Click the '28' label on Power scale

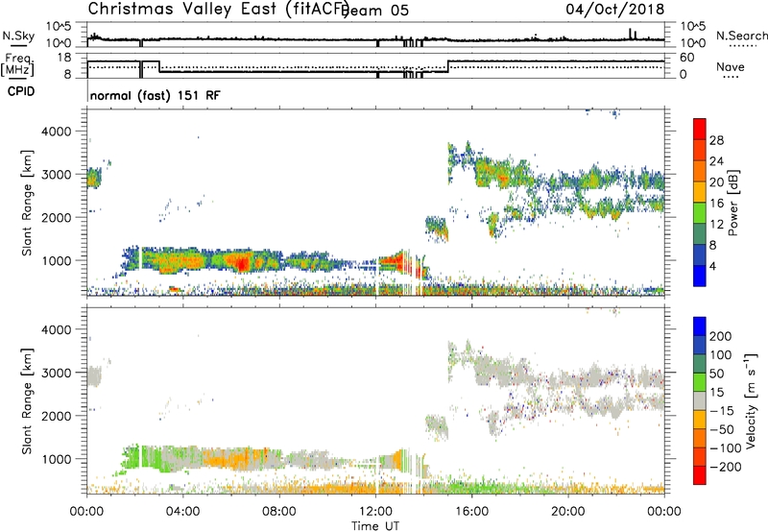pos(716,140)
